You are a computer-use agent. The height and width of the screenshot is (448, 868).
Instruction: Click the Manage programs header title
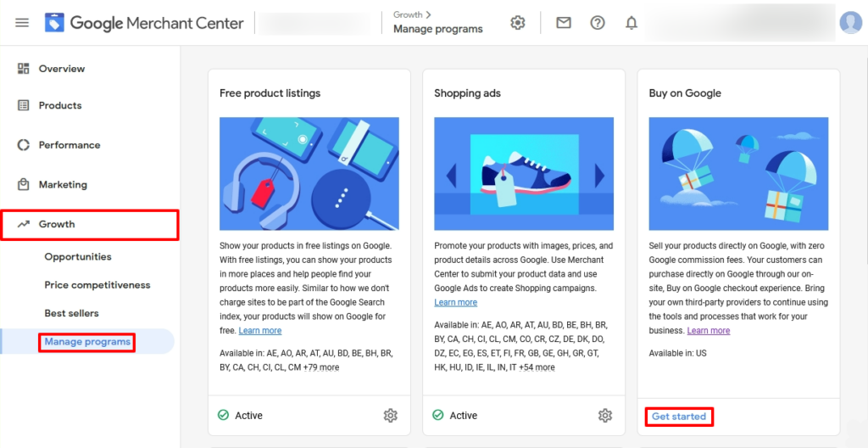(438, 29)
